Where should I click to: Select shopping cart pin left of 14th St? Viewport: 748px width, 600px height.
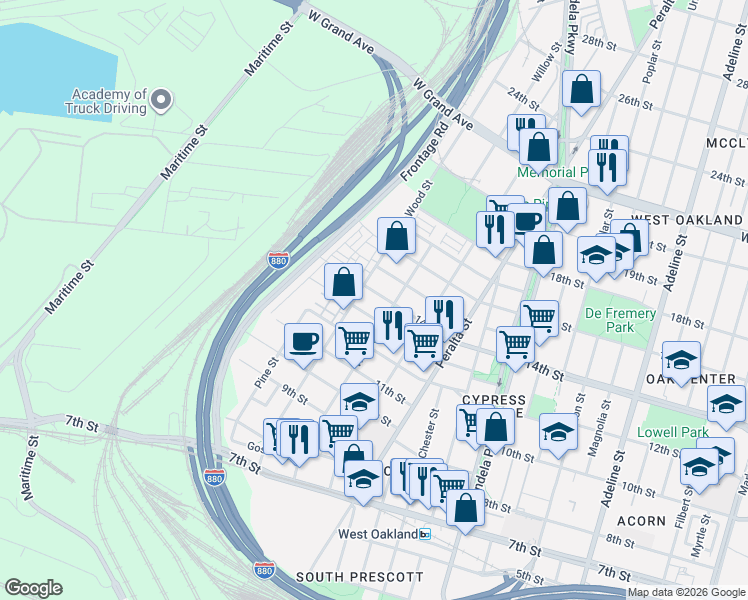tap(516, 349)
